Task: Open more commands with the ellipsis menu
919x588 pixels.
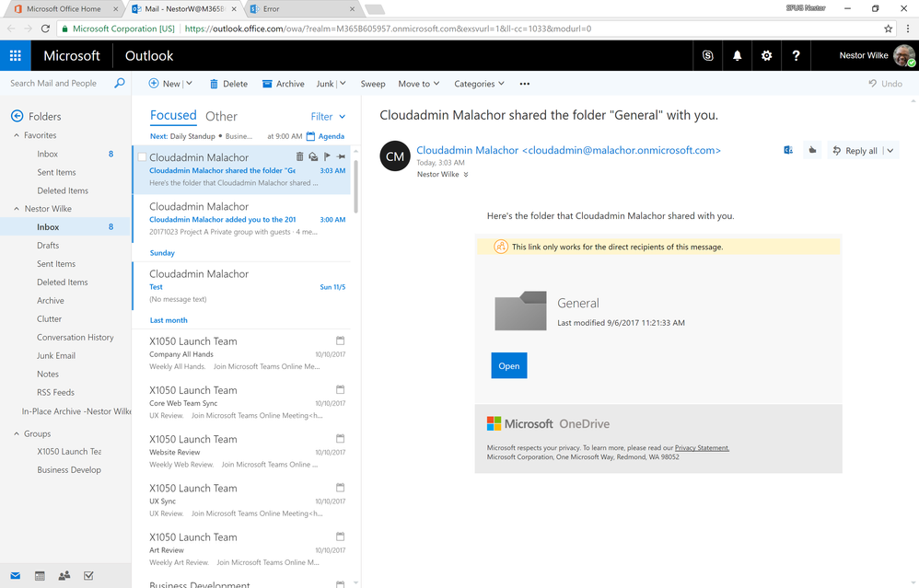Action: tap(525, 84)
